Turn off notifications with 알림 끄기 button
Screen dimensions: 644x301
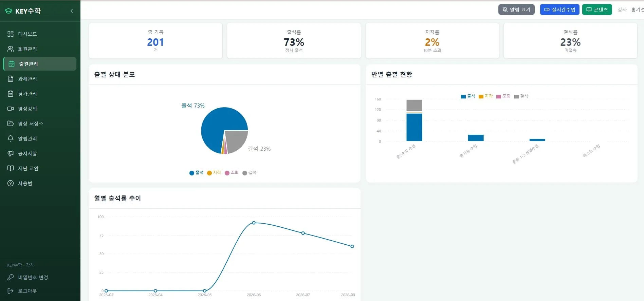coord(516,10)
